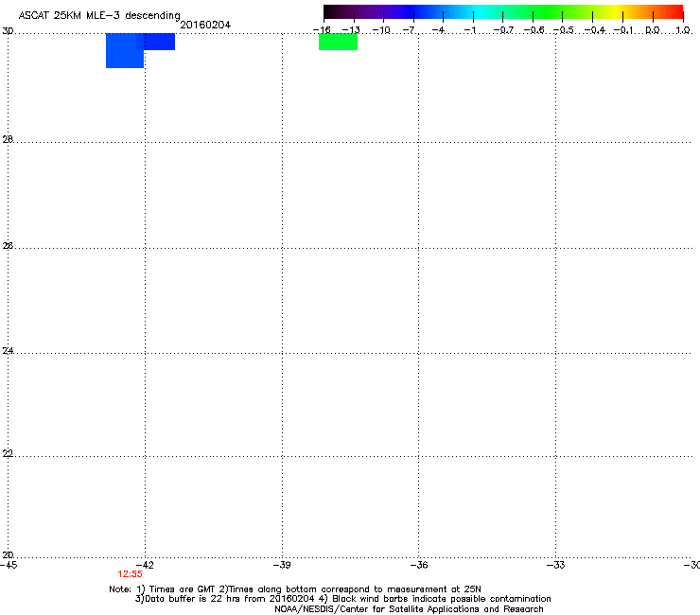The width and height of the screenshot is (700, 615).
Task: Click the latitude axis label '24'
Action: click(8, 351)
